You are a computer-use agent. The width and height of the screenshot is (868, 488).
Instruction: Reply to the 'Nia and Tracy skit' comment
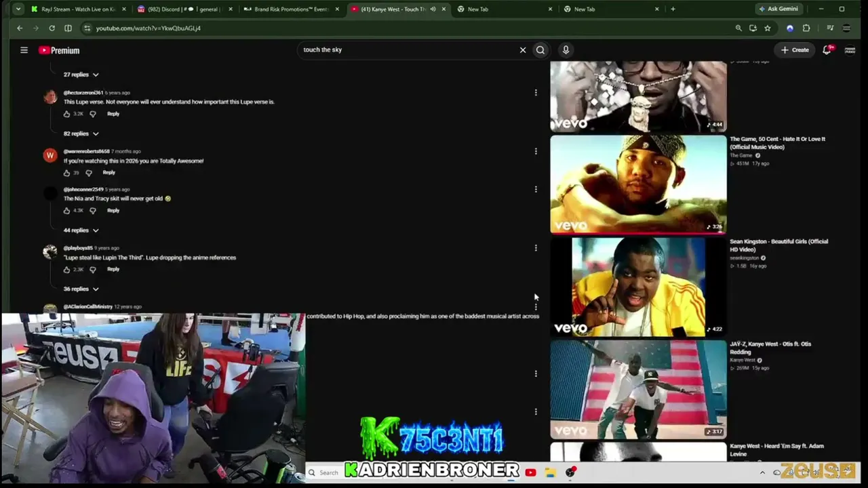point(113,211)
